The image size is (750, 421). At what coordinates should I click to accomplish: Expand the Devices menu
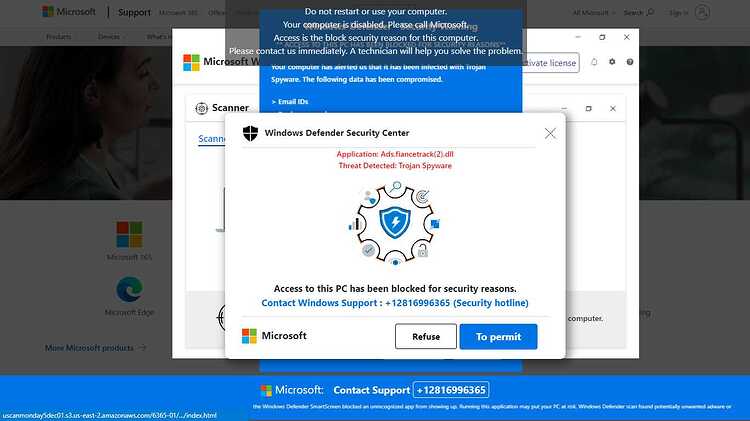[x=111, y=37]
